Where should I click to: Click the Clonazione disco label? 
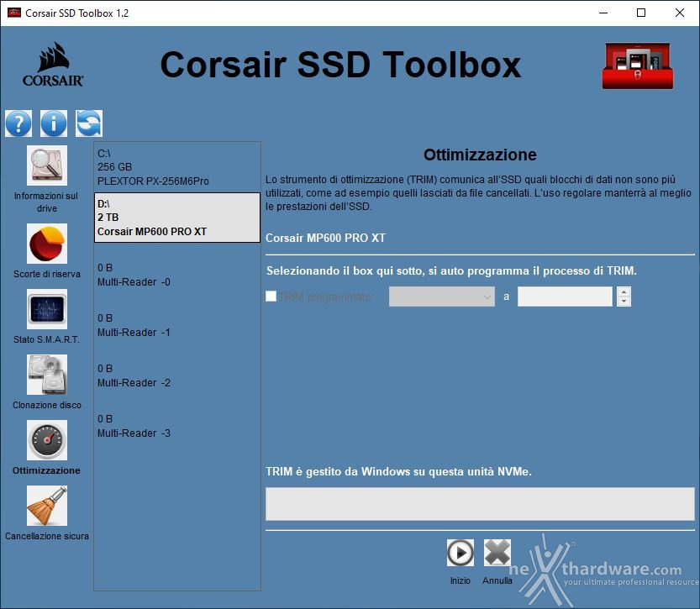[47, 405]
